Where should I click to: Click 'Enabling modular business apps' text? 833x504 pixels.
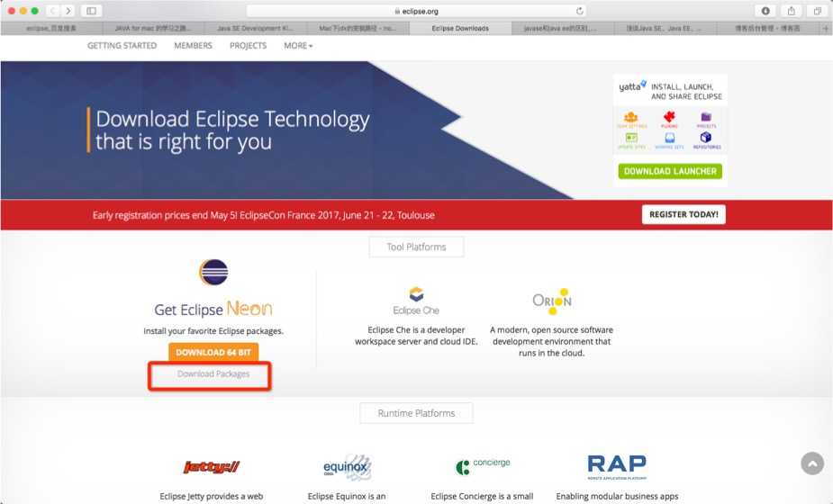[617, 496]
